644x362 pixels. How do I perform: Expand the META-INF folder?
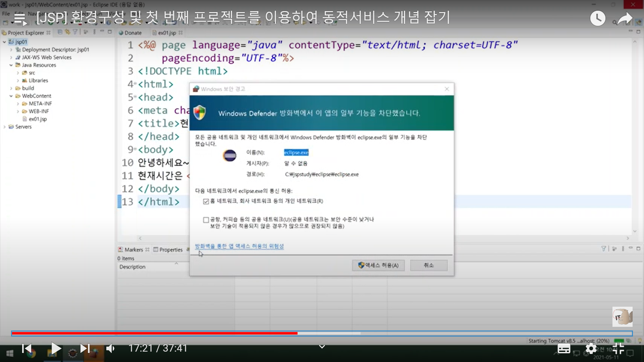point(18,104)
